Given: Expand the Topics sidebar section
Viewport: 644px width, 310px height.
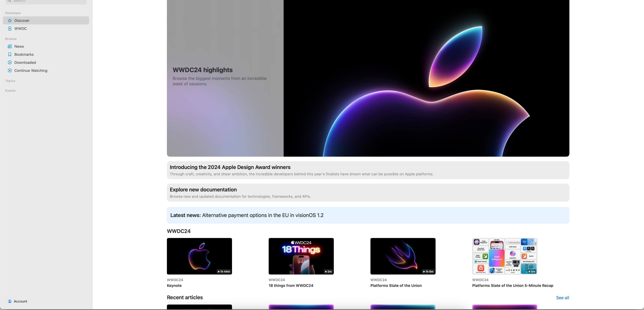Looking at the screenshot, I should tap(10, 81).
